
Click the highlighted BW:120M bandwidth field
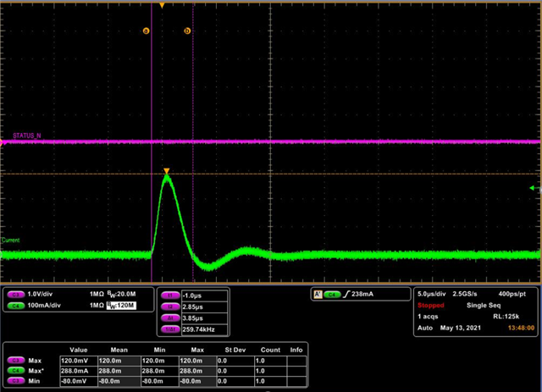click(x=121, y=306)
